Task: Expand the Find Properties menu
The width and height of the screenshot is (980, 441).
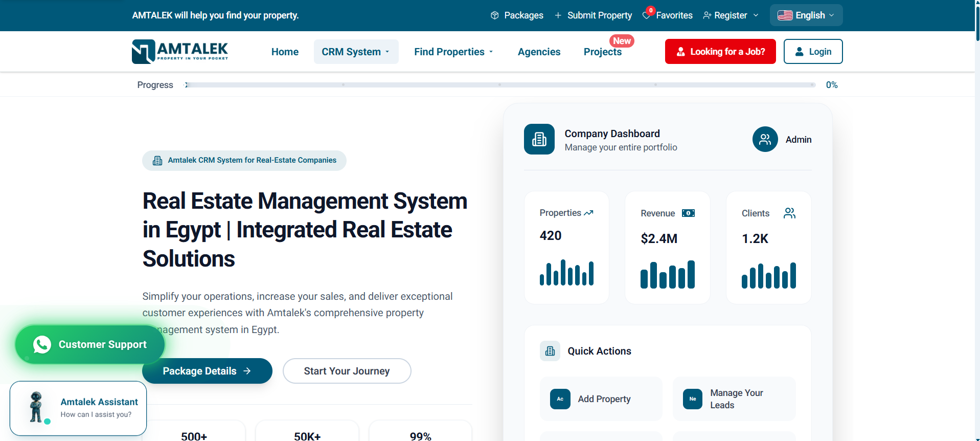Action: click(x=454, y=52)
